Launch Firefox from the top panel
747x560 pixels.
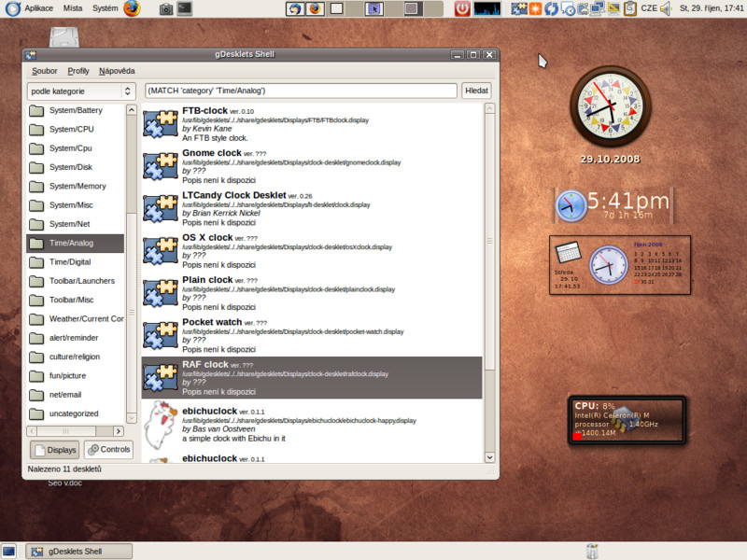click(x=132, y=8)
